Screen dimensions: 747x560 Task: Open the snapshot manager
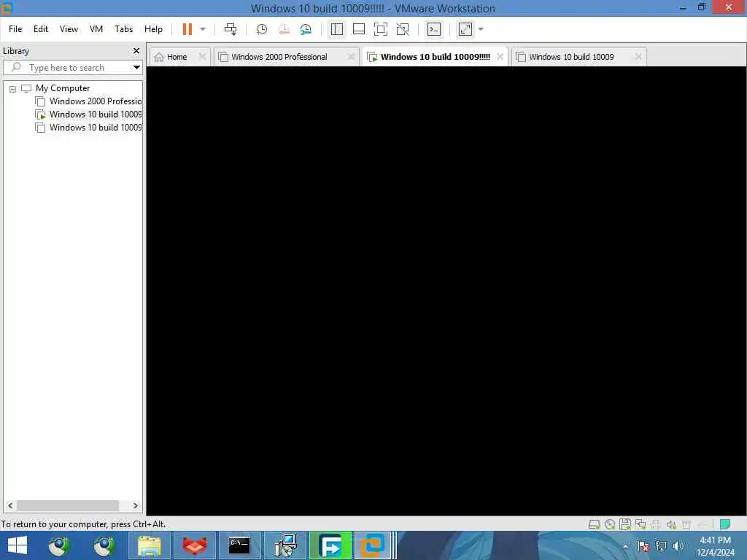[306, 29]
